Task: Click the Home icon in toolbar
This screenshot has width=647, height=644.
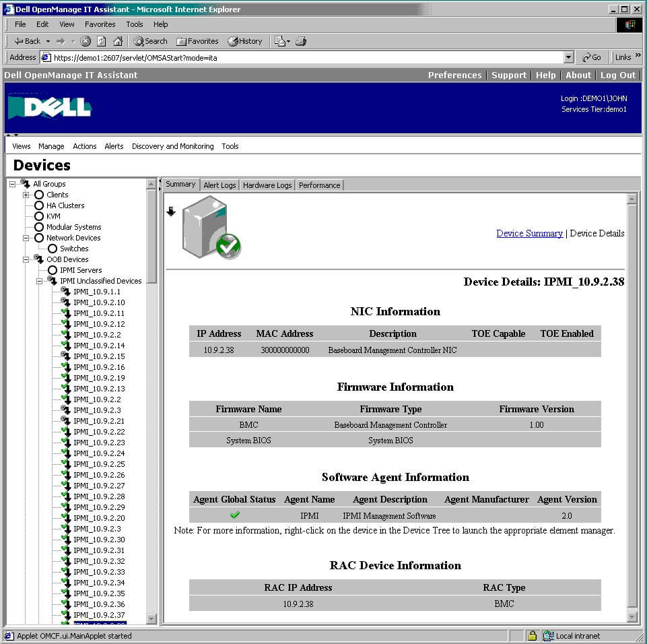Action: click(118, 41)
